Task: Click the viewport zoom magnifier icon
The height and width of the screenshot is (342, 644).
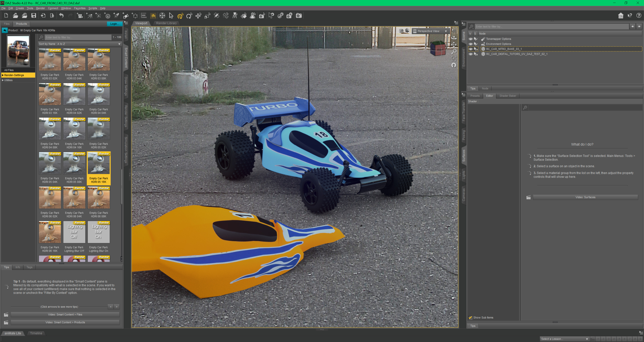Action: click(454, 52)
